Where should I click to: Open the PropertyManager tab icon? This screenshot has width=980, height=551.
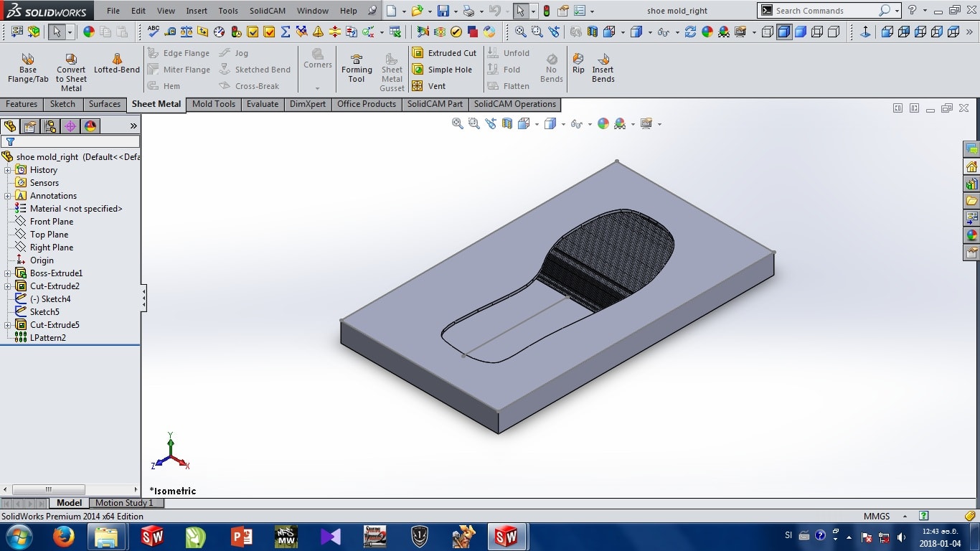click(30, 126)
